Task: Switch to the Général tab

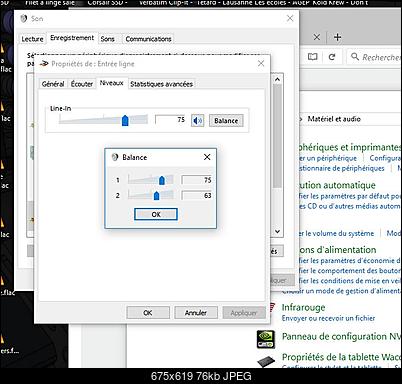Action: [x=53, y=84]
